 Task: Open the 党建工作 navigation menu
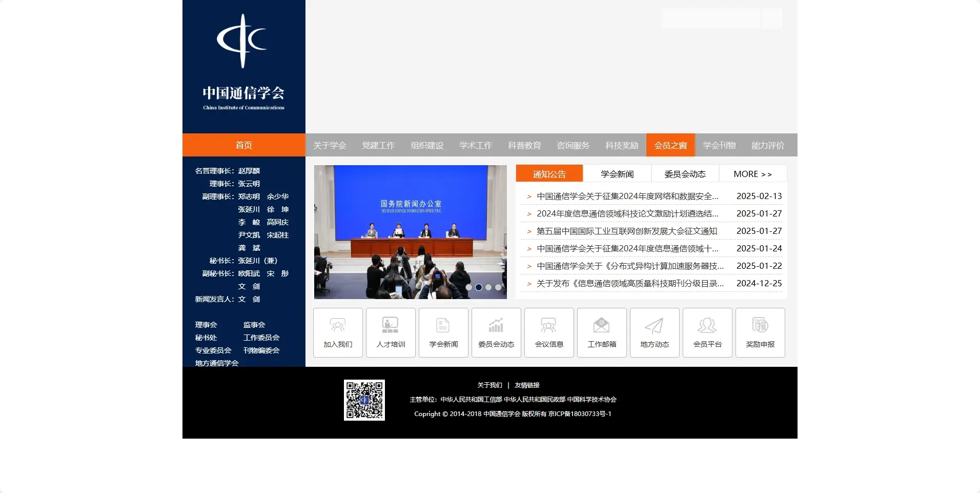378,145
